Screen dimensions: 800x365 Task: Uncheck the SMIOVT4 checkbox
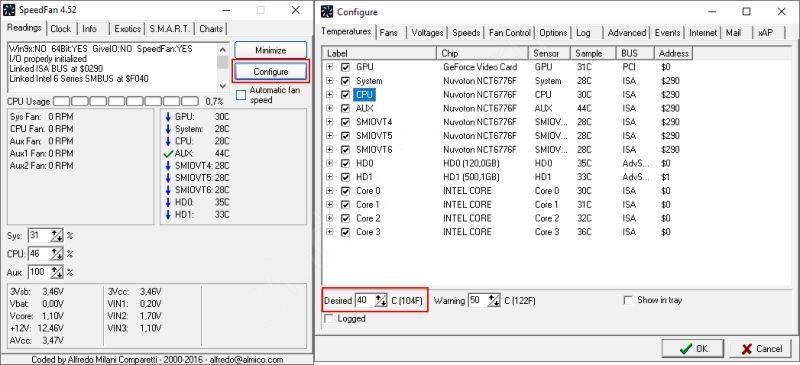(x=345, y=122)
